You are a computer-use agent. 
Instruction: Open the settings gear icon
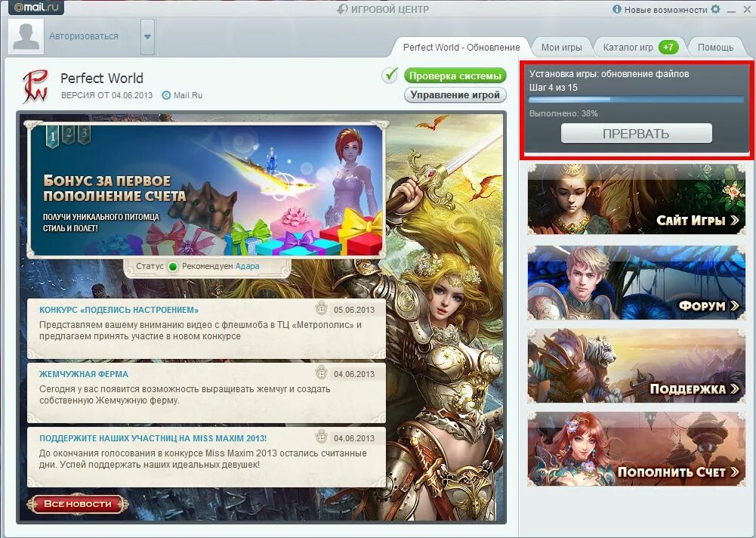716,9
